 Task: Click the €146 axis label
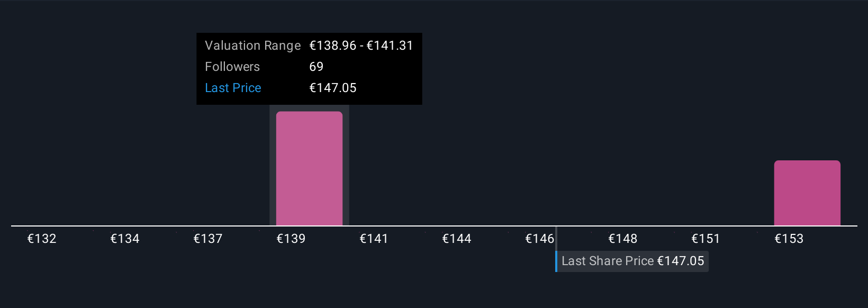[539, 239]
